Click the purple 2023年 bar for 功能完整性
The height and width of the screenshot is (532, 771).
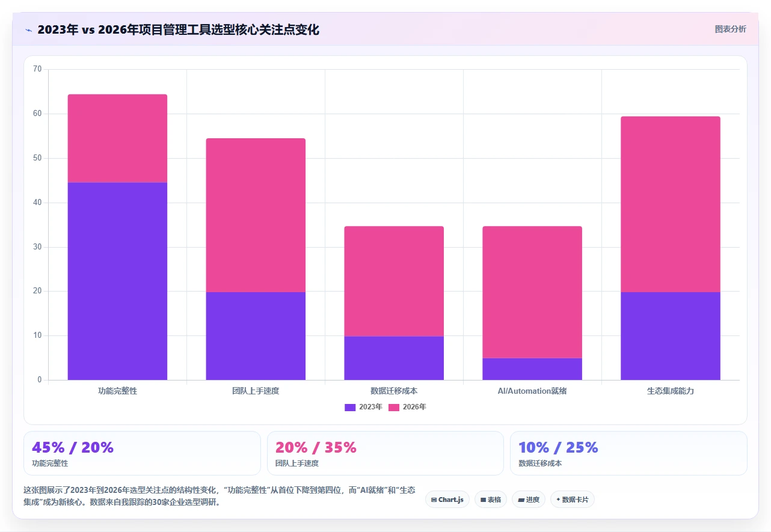click(x=117, y=281)
